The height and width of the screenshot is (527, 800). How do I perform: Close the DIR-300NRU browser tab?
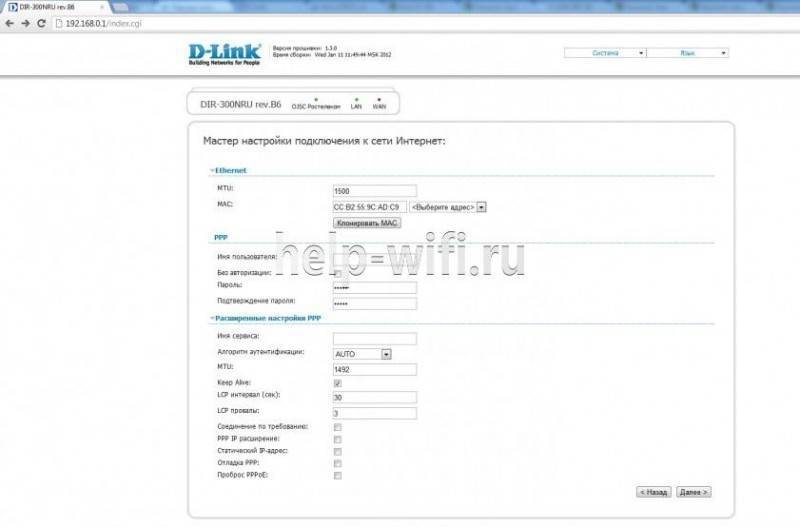[102, 7]
